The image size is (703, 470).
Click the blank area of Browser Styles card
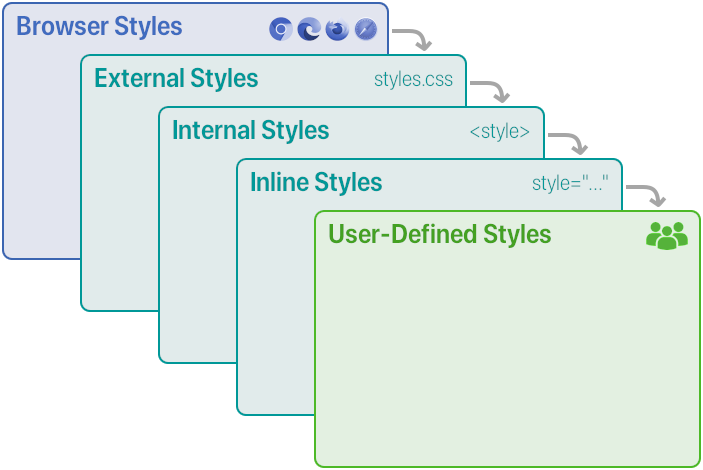[x=40, y=150]
